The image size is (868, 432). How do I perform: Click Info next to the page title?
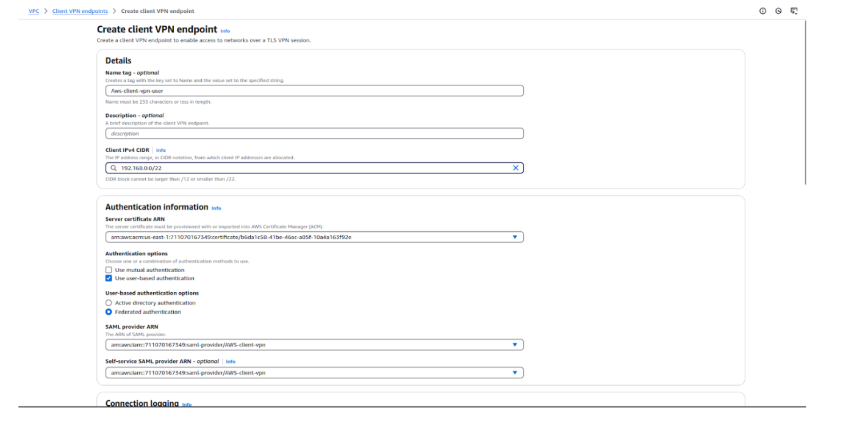(x=225, y=31)
